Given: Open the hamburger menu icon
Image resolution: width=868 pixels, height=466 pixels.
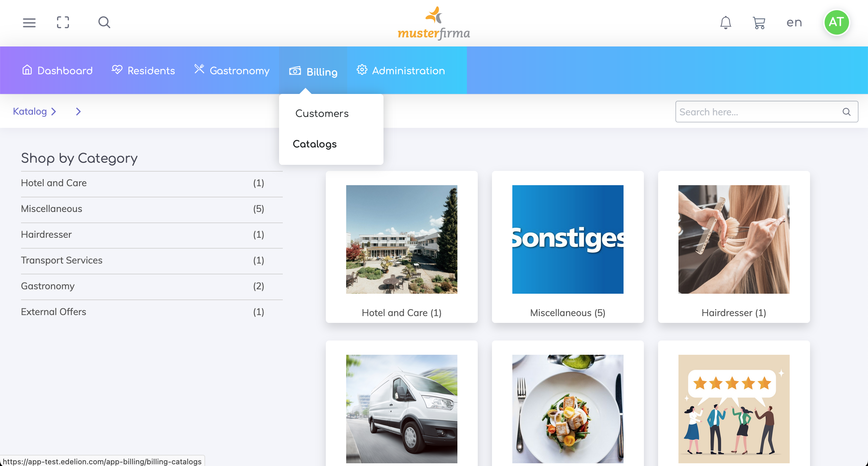Looking at the screenshot, I should 29,23.
